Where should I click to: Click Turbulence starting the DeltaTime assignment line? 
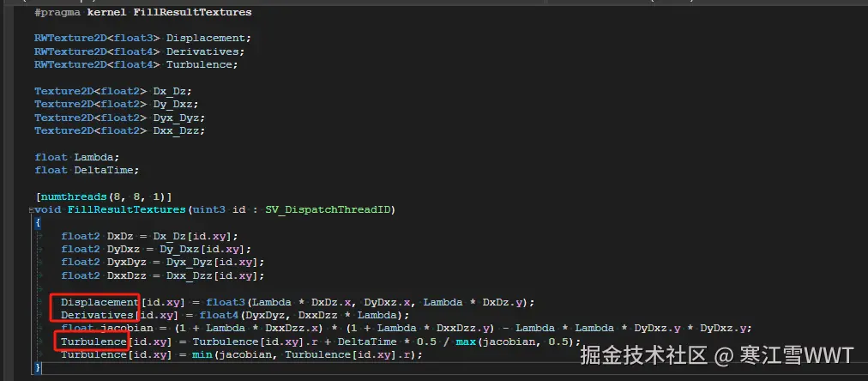[93, 342]
